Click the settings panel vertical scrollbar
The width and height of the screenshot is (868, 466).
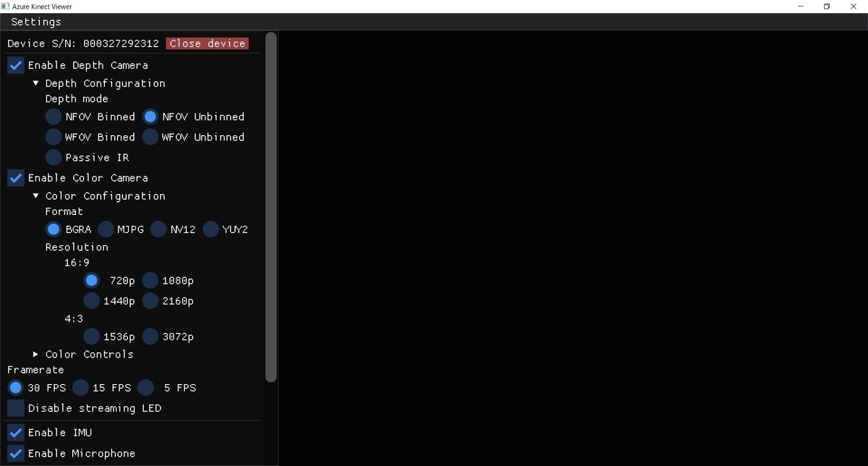click(x=271, y=206)
